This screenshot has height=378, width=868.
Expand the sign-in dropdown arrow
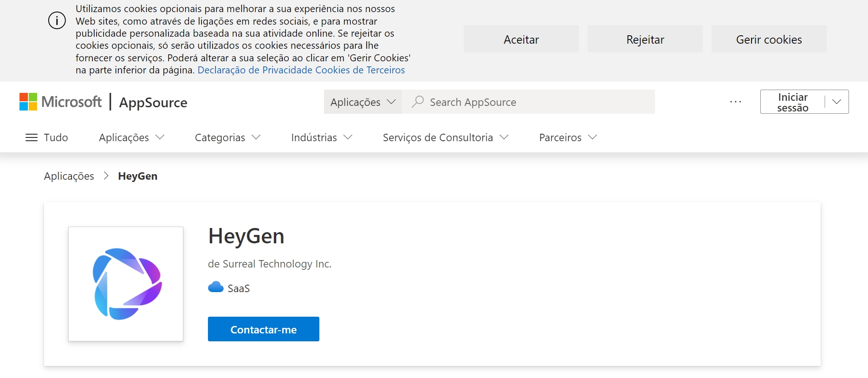pyautogui.click(x=837, y=102)
